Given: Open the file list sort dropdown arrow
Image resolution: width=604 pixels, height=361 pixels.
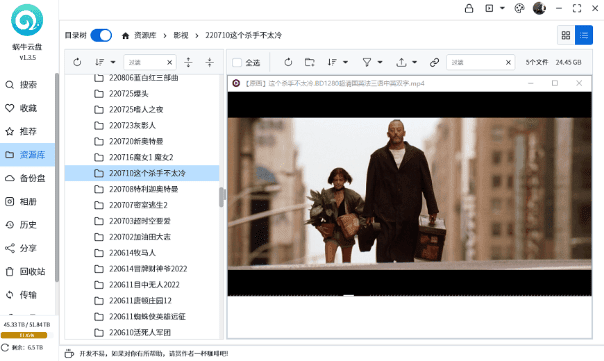Looking at the screenshot, I should tap(346, 62).
